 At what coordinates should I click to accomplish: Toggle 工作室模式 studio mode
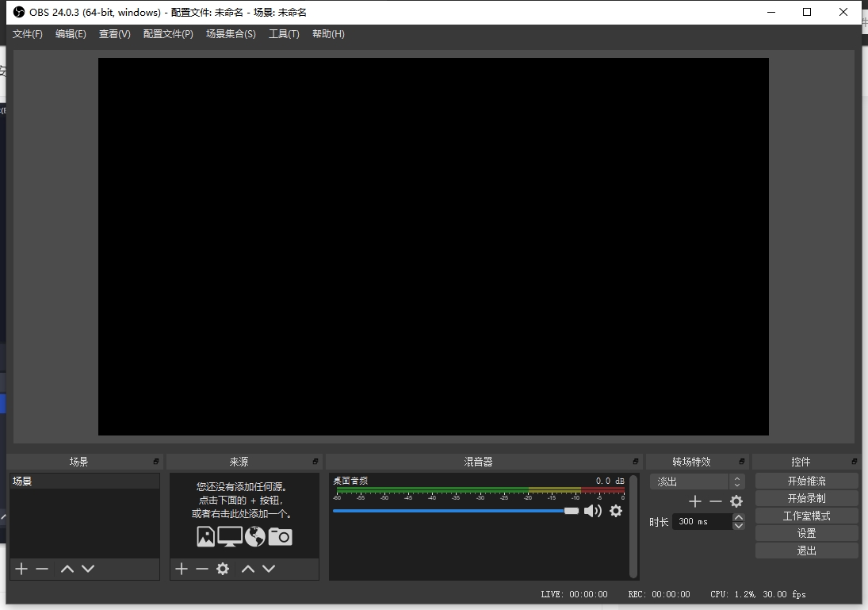(806, 516)
